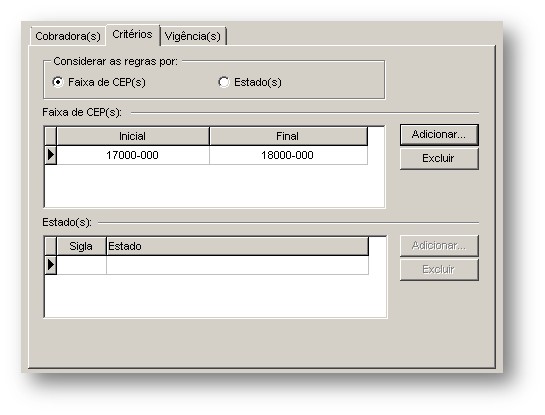Select the Final column header

pyautogui.click(x=288, y=136)
